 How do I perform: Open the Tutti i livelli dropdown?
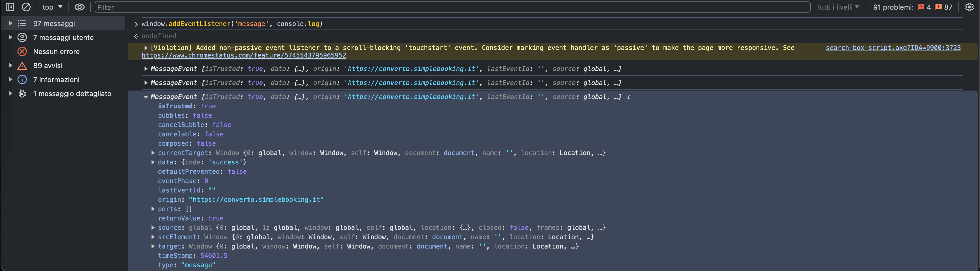pos(837,7)
